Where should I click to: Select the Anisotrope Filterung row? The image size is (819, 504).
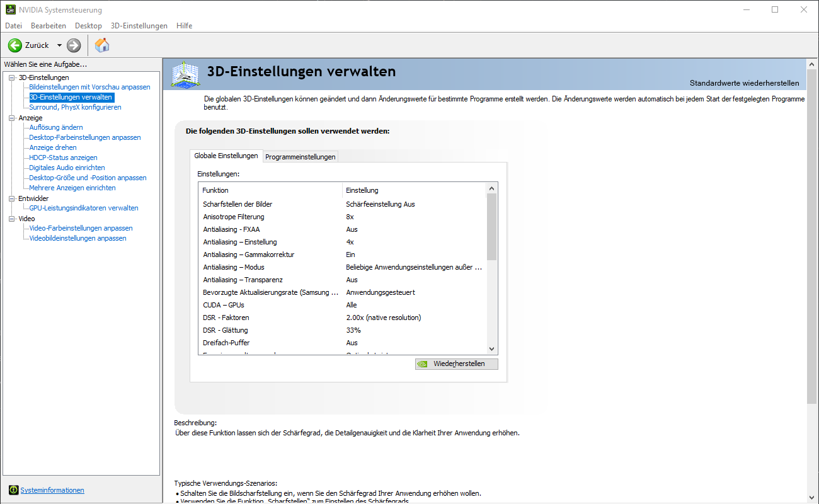pos(343,217)
